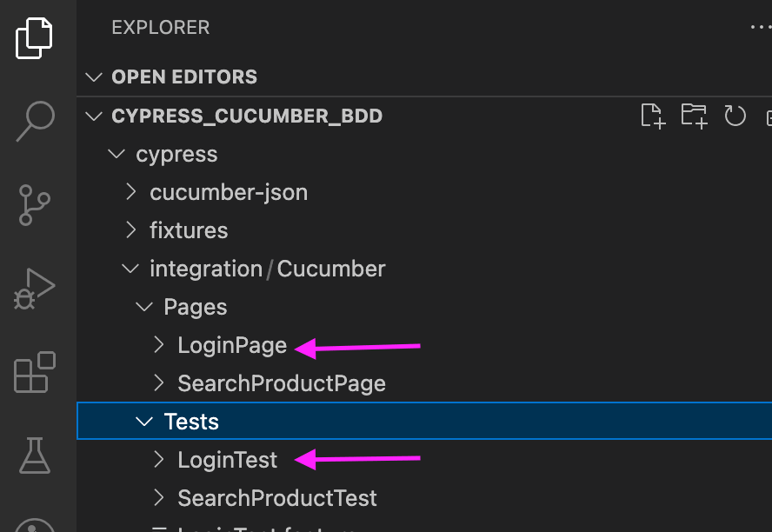Select the Run and Debug icon
The height and width of the screenshot is (532, 772).
coord(35,289)
